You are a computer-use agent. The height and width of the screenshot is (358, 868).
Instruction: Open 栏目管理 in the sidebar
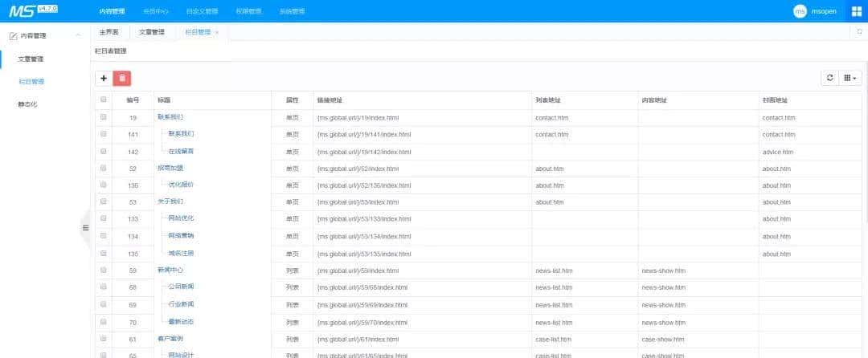[31, 81]
